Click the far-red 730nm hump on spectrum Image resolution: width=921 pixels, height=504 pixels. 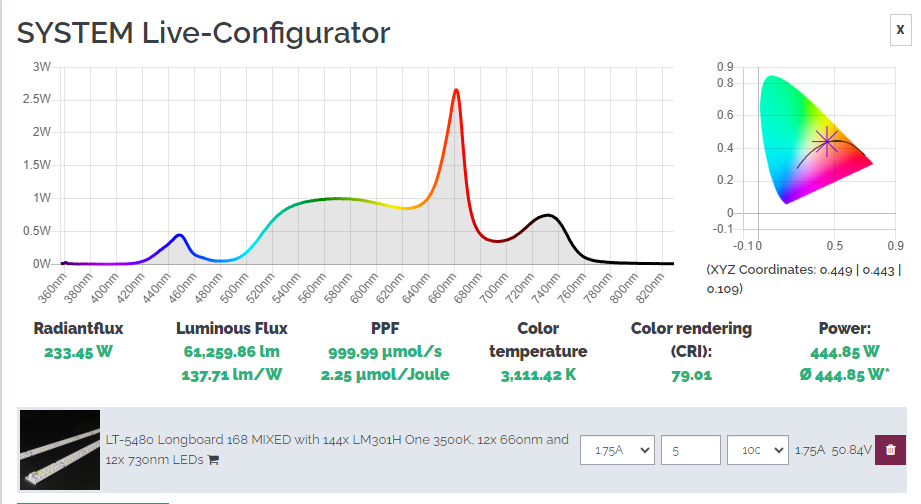click(547, 216)
